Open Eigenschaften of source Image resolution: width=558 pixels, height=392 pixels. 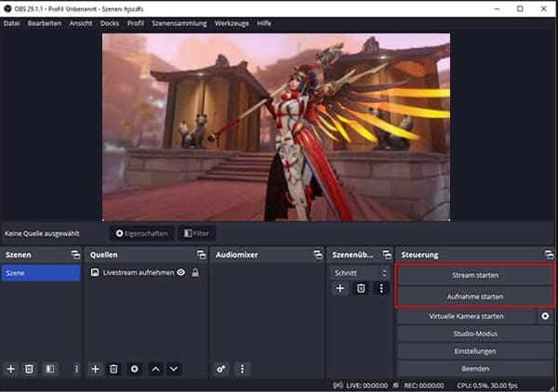click(x=141, y=233)
